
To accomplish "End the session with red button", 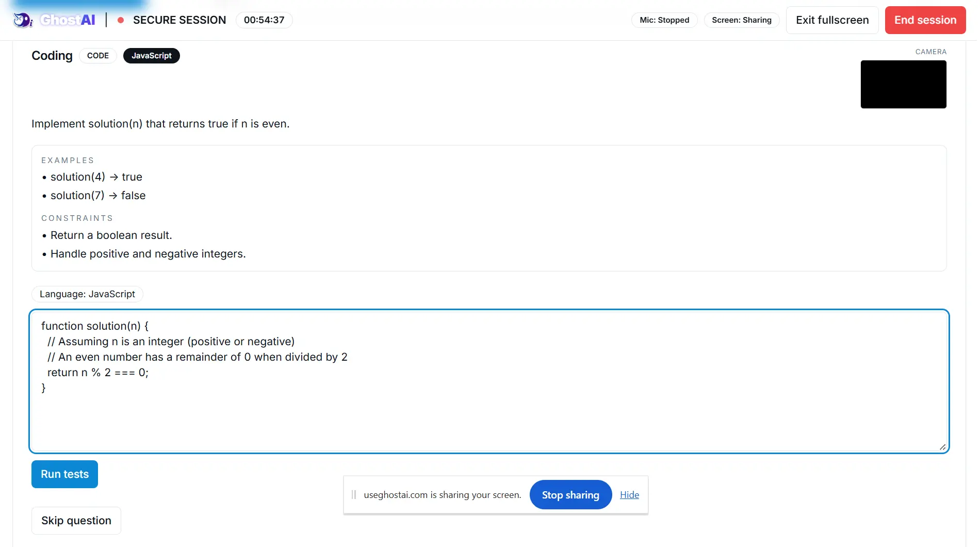I will click(925, 20).
